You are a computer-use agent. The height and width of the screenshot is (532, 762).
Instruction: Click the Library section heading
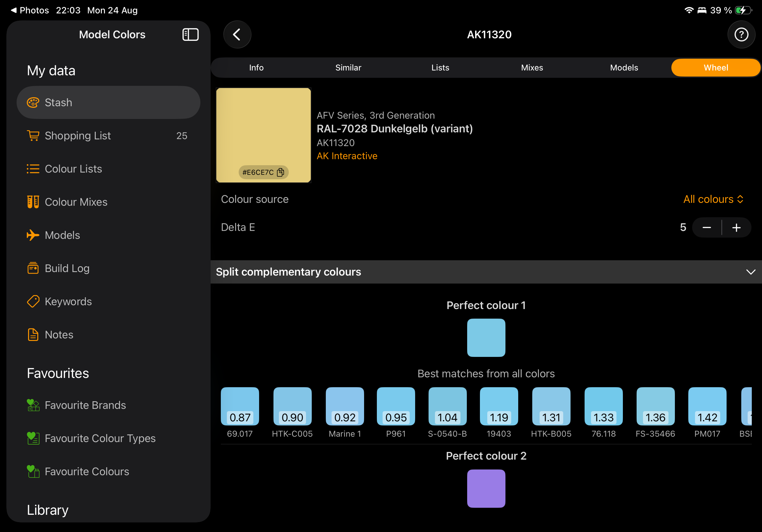[x=48, y=510]
